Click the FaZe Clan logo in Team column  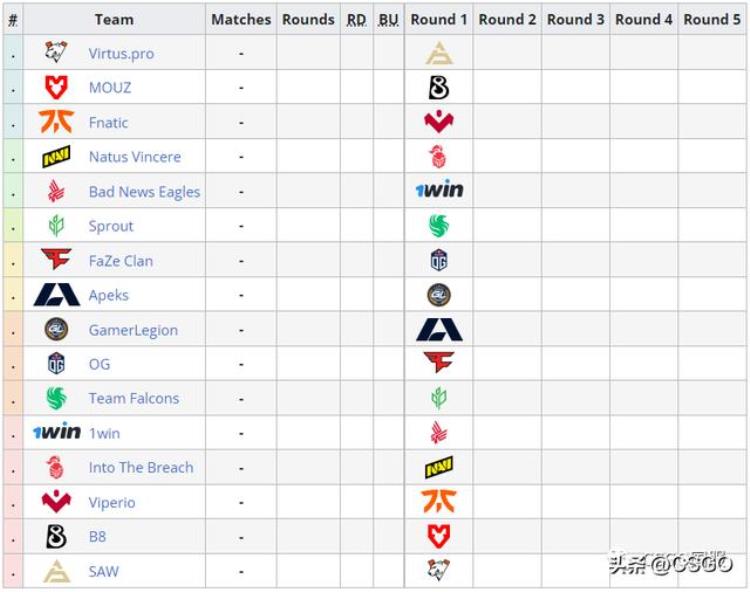56,259
